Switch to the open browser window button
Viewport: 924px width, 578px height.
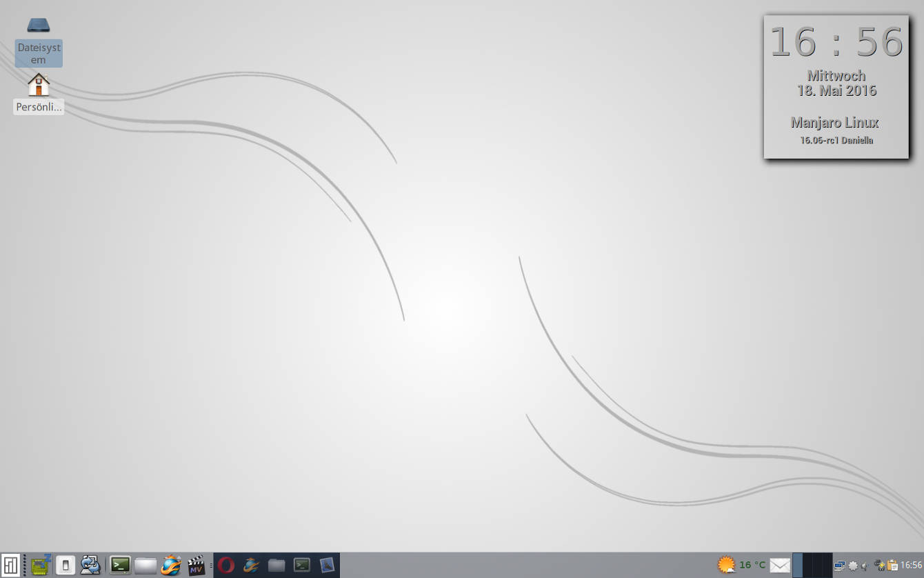[251, 566]
